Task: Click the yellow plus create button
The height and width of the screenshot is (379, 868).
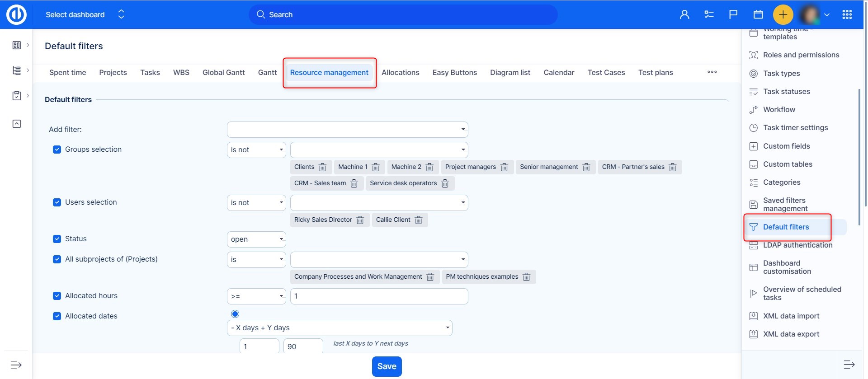Action: pyautogui.click(x=783, y=14)
